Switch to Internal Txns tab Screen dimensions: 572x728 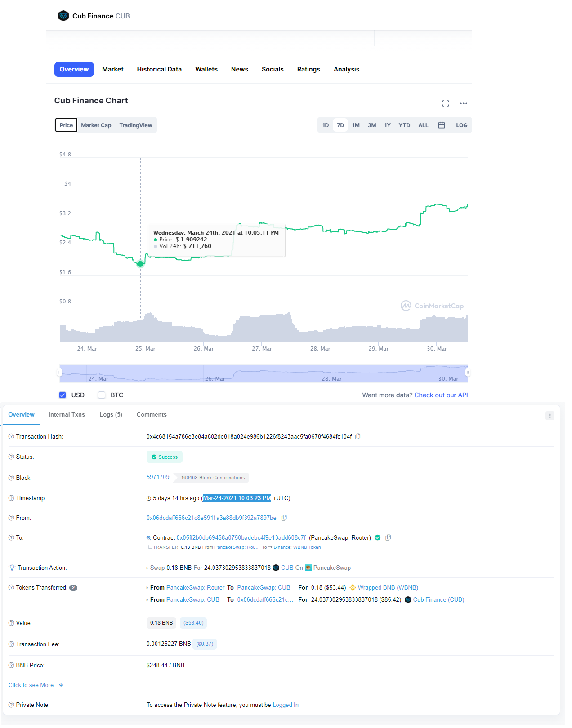[x=67, y=414]
